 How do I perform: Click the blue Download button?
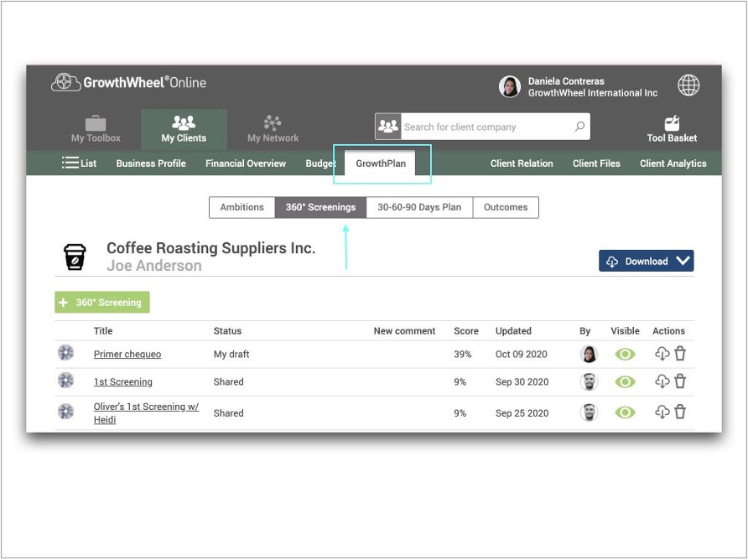[646, 261]
